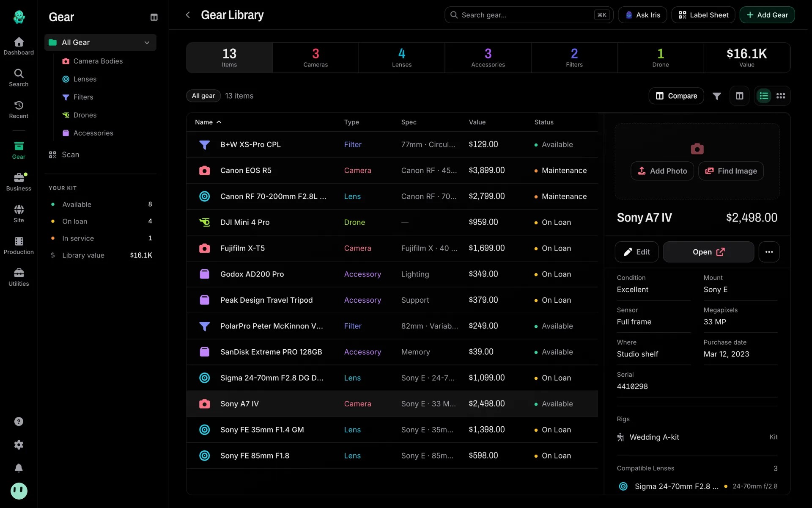812x508 pixels.
Task: Click Open button in detail panel
Action: pyautogui.click(x=708, y=252)
